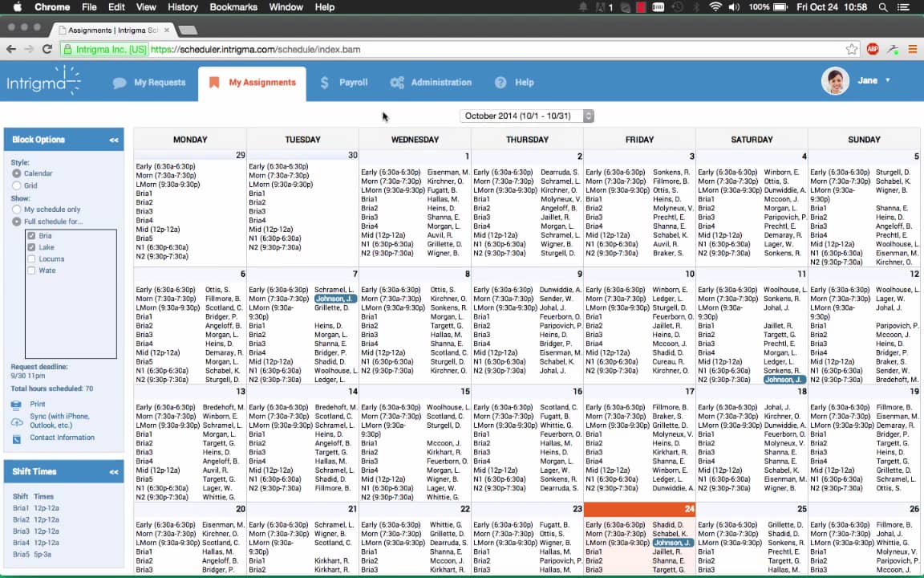Uncheck the Bria checkbox
Screen dimensions: 924x578
(32, 235)
